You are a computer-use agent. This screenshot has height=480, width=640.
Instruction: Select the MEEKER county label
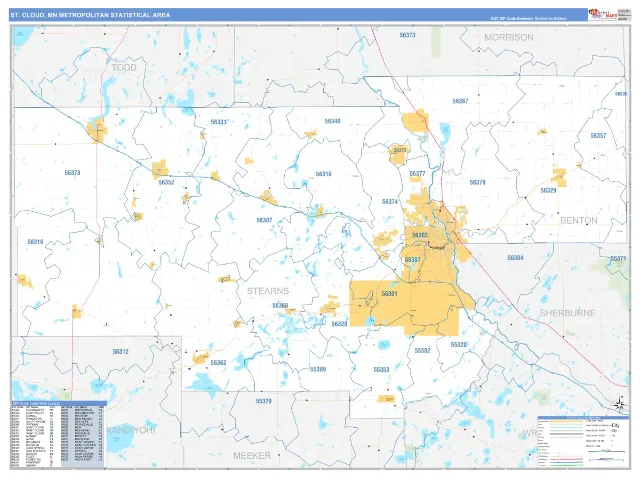(252, 456)
